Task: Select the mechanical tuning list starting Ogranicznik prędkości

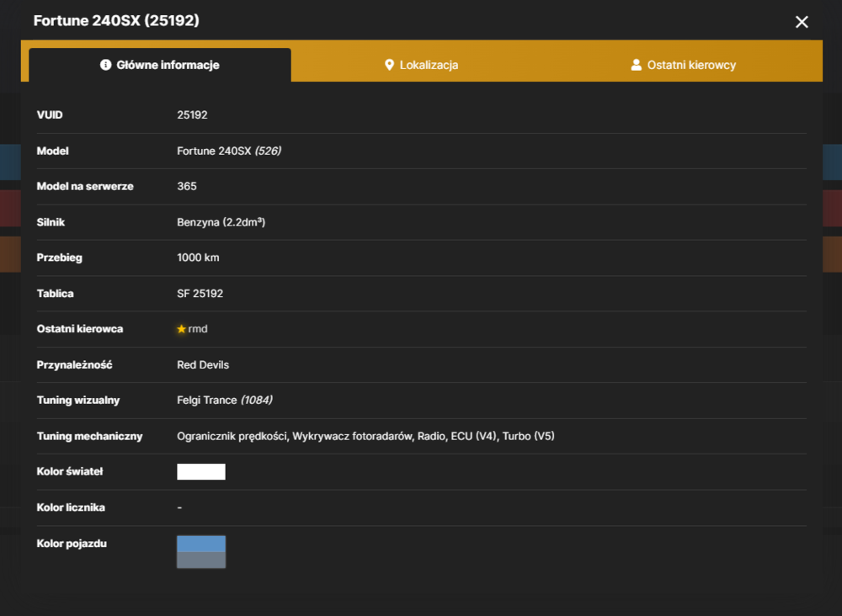Action: [x=365, y=436]
